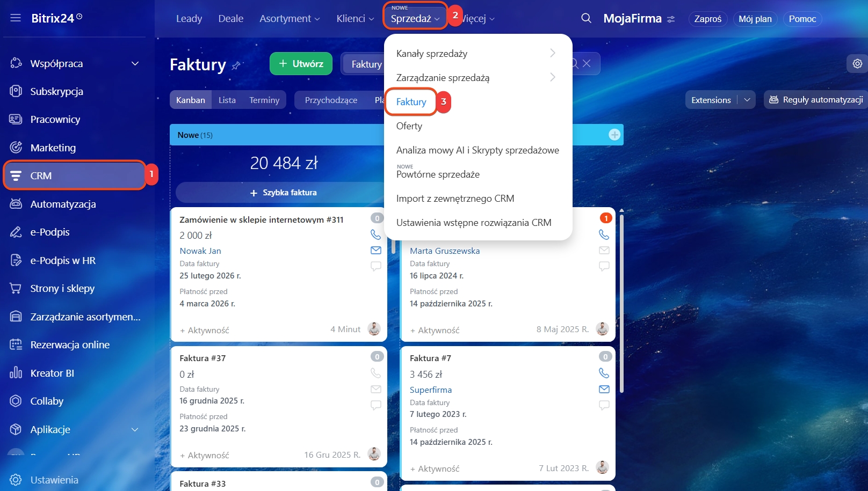
Task: Expand Kanały sprzedaży submenu in the dropdown
Action: coord(478,53)
